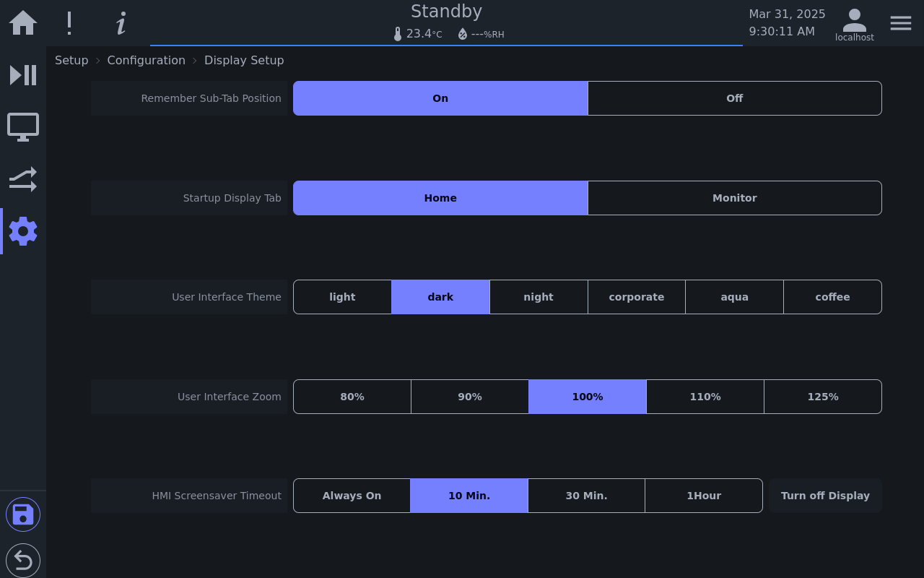Set interface zoom to 100%

[x=588, y=397]
